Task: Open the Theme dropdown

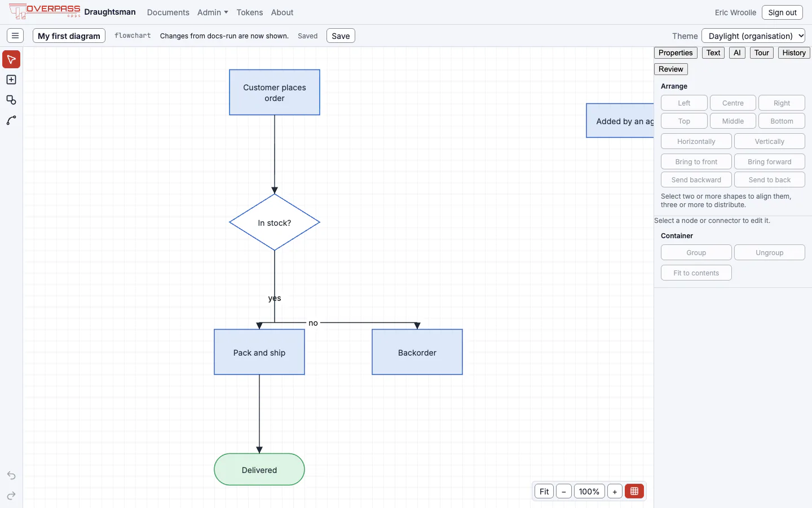Action: pos(753,36)
